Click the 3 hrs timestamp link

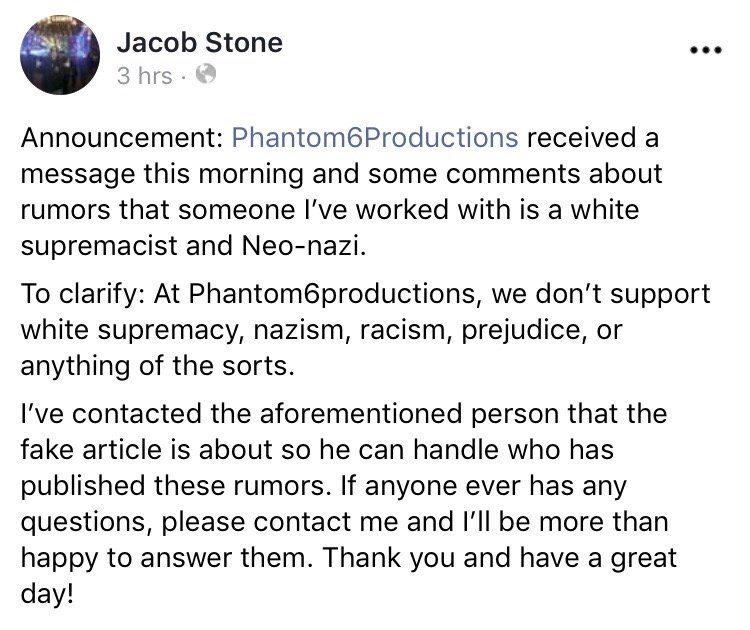coord(144,76)
